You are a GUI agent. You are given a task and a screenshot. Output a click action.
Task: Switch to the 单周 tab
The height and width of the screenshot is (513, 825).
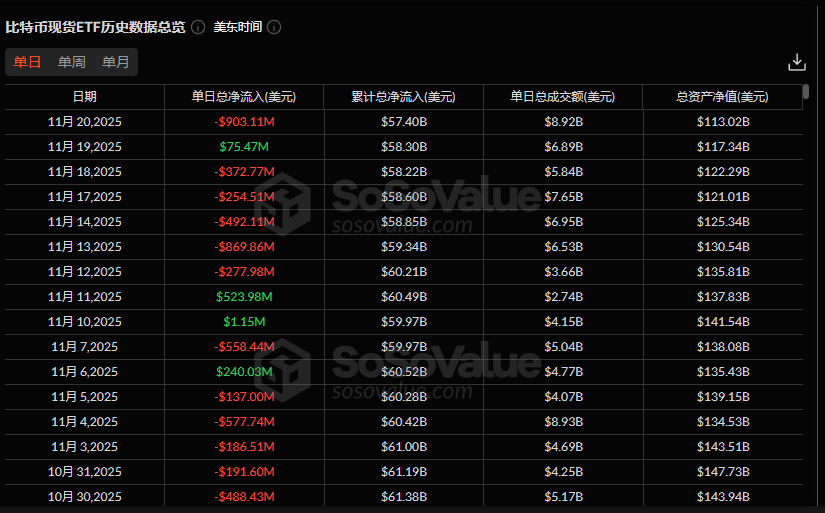pyautogui.click(x=72, y=62)
